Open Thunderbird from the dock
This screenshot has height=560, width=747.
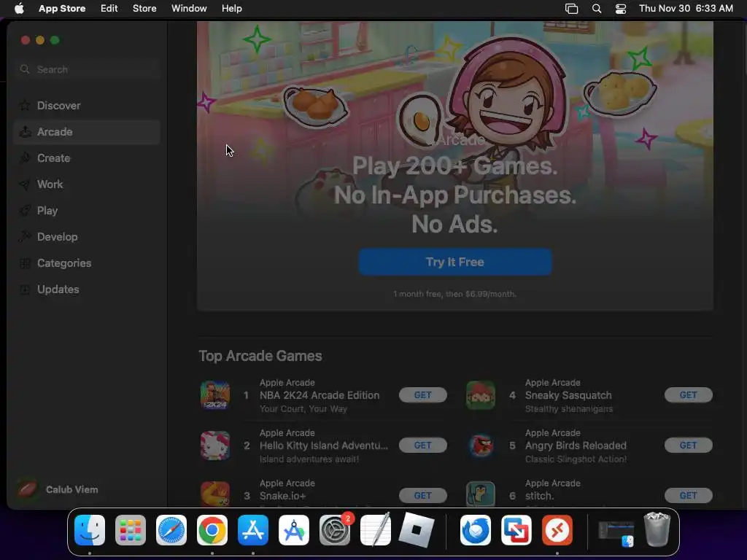tap(476, 530)
